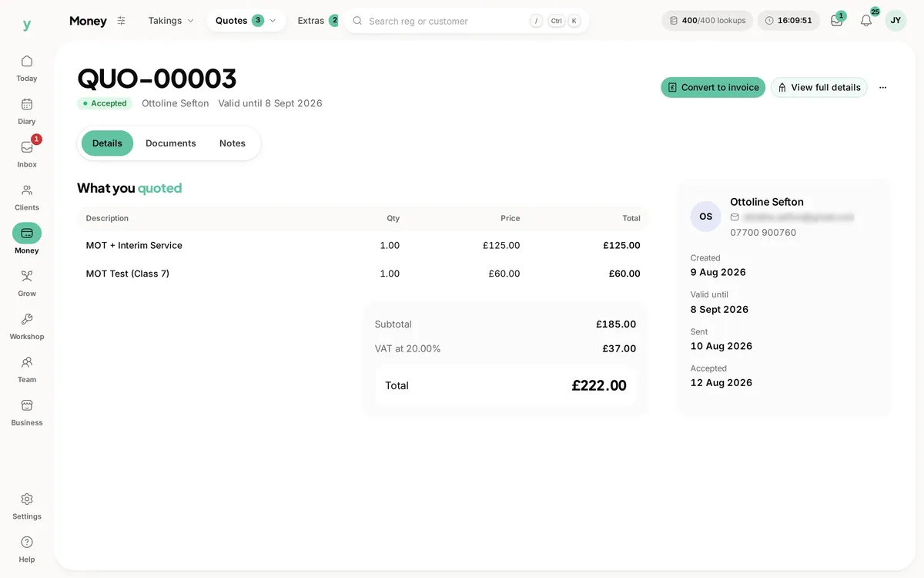Viewport: 924px width, 578px height.
Task: Open the Help question mark icon
Action: point(27,543)
